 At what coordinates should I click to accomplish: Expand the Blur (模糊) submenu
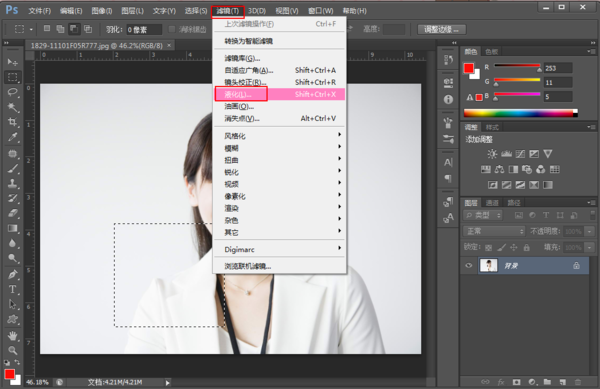280,148
